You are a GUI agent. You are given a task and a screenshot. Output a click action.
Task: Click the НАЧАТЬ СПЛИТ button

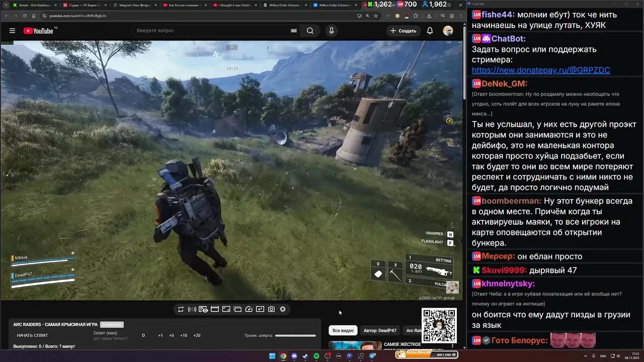point(32,335)
